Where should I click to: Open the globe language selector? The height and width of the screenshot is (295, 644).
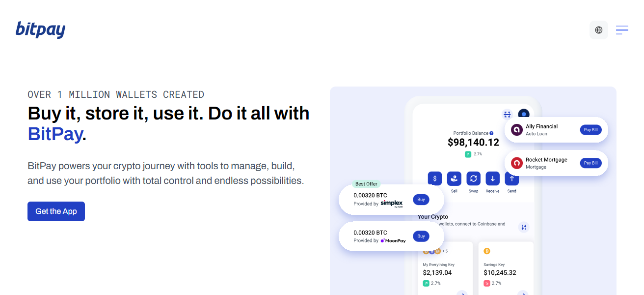click(x=599, y=29)
